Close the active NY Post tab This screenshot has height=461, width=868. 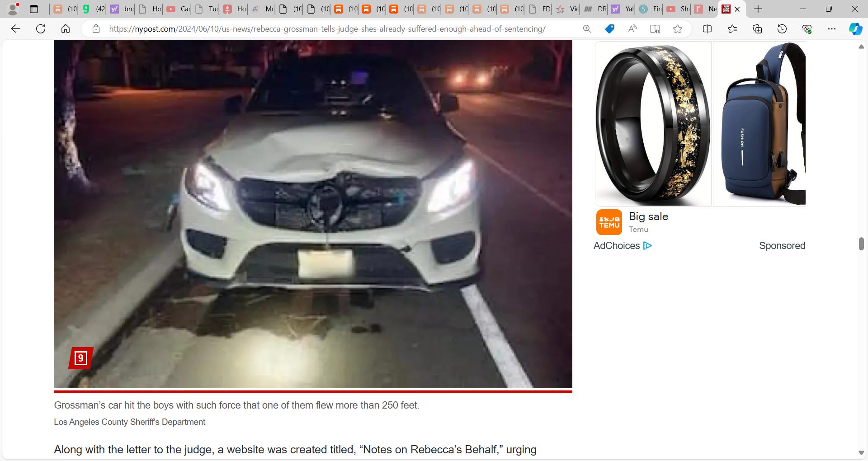tap(737, 9)
